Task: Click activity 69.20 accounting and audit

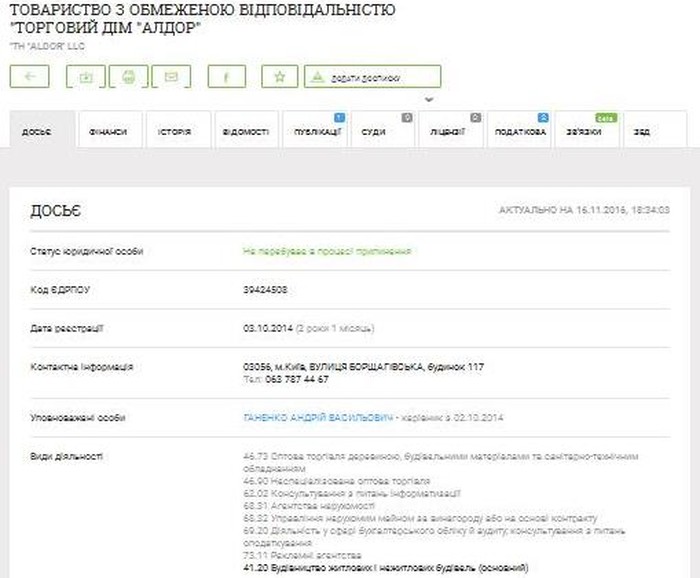Action: tap(434, 536)
